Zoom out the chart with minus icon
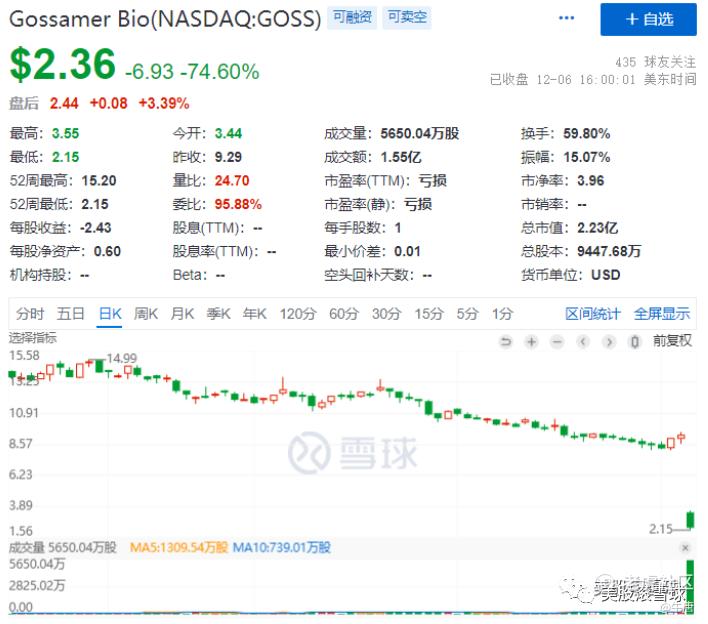The width and height of the screenshot is (708, 624). click(557, 342)
